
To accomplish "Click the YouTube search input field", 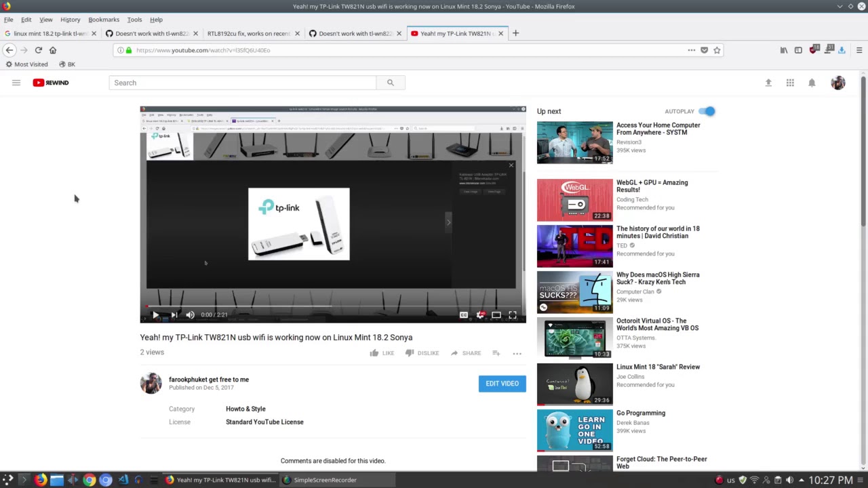I will tap(243, 83).
